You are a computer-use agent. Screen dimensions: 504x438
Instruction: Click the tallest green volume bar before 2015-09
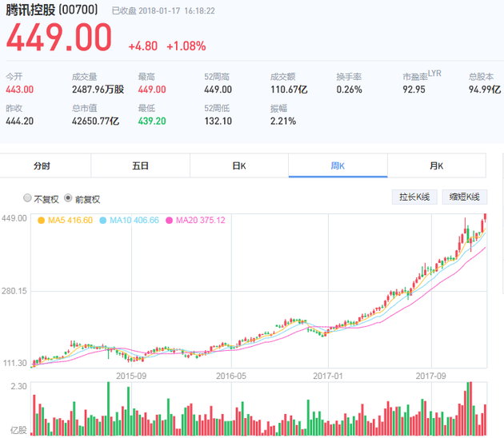coord(108,408)
